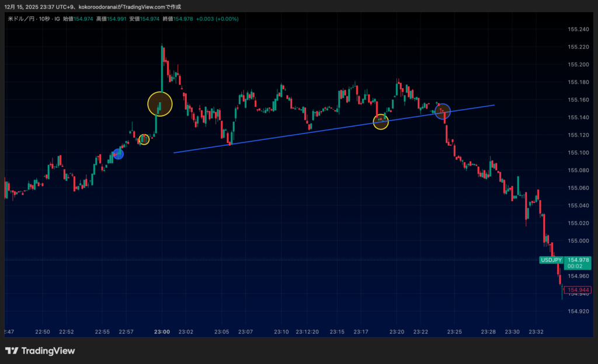The image size is (598, 364).
Task: Click the small yellow circle just before 23:00
Action: [144, 139]
